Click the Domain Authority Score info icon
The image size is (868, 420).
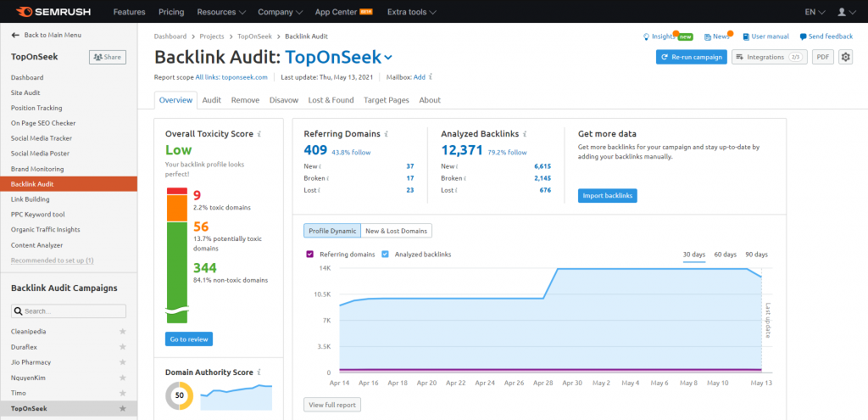click(259, 372)
